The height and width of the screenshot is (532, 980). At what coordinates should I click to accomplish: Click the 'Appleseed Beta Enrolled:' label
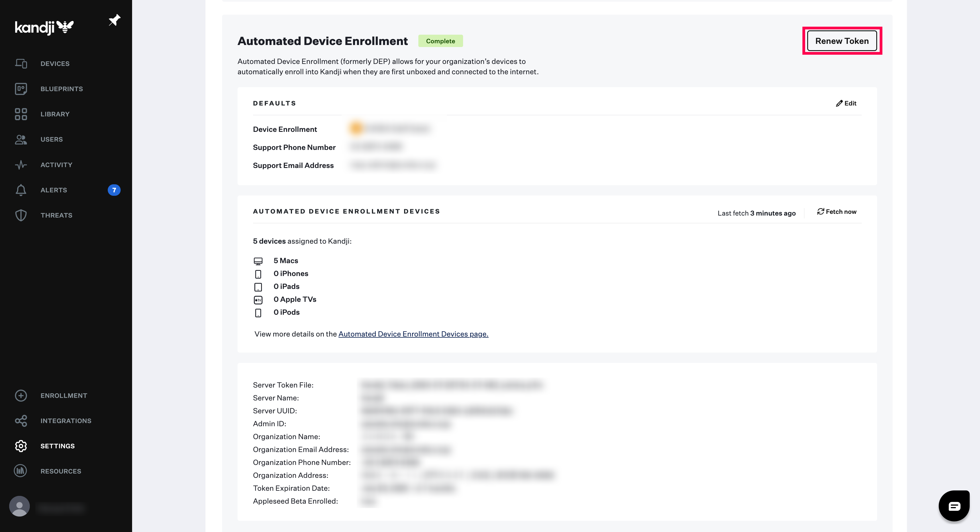(295, 501)
